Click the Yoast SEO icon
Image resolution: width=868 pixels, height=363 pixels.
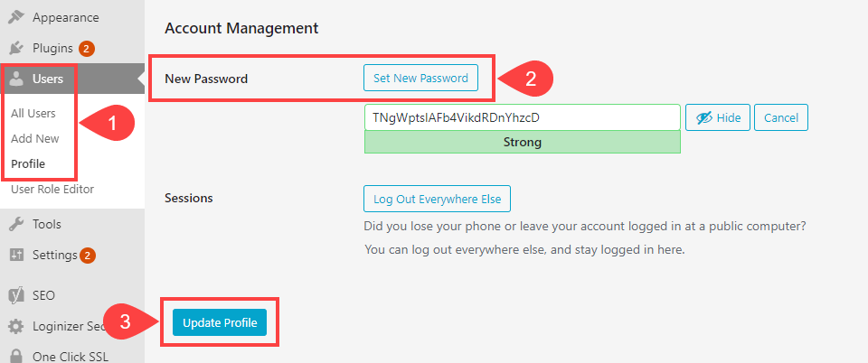[16, 295]
